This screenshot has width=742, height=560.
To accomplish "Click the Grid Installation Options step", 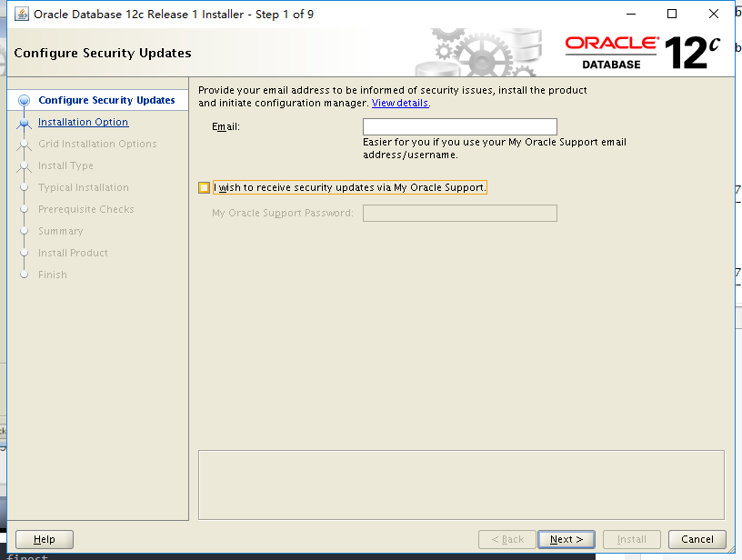I will pyautogui.click(x=97, y=144).
